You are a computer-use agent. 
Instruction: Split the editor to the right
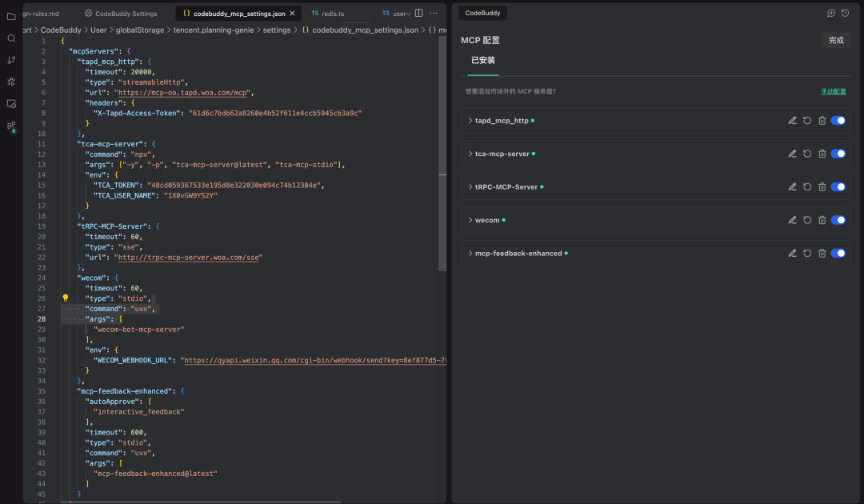(418, 14)
